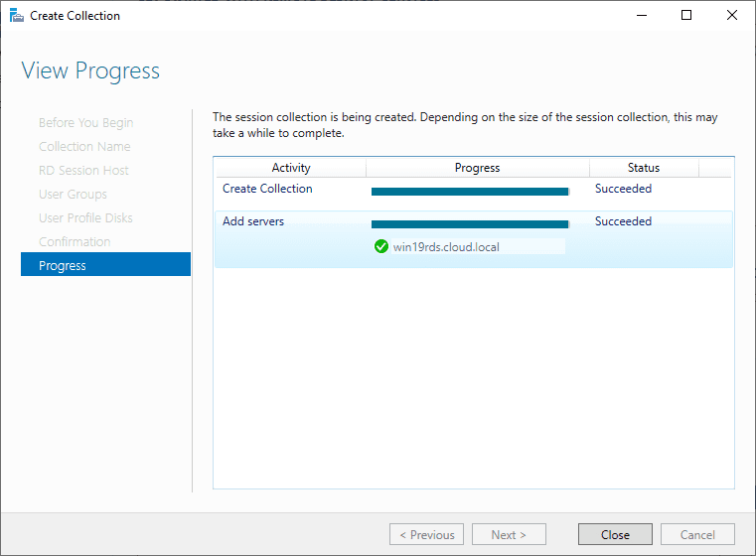Go to the RD Session Host step
Image resolution: width=756 pixels, height=556 pixels.
[x=83, y=170]
